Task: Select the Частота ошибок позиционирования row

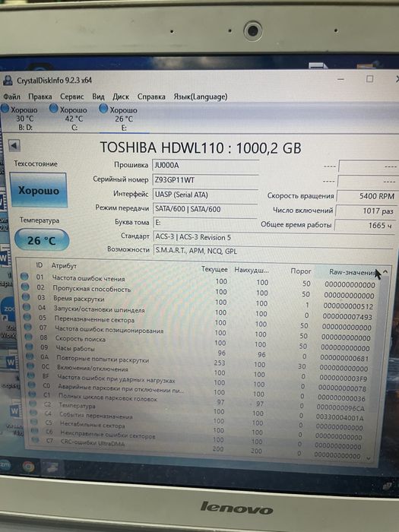Action: coord(198,333)
